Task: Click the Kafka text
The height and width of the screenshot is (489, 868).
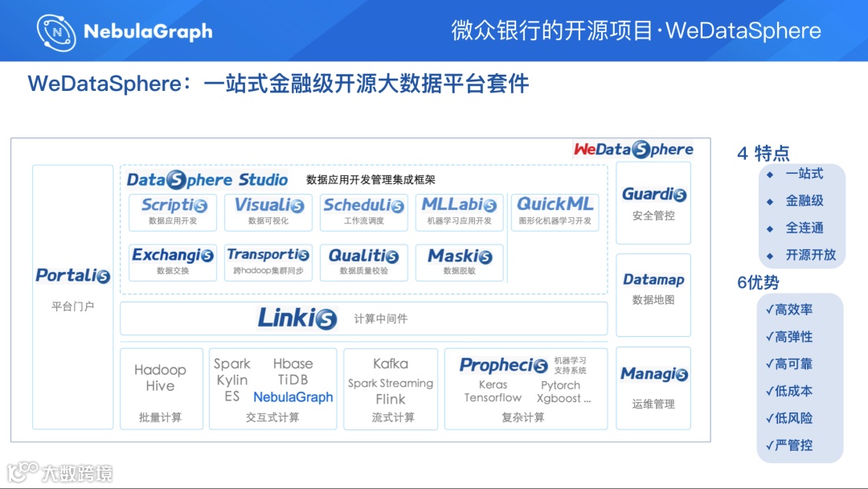Action: tap(391, 364)
